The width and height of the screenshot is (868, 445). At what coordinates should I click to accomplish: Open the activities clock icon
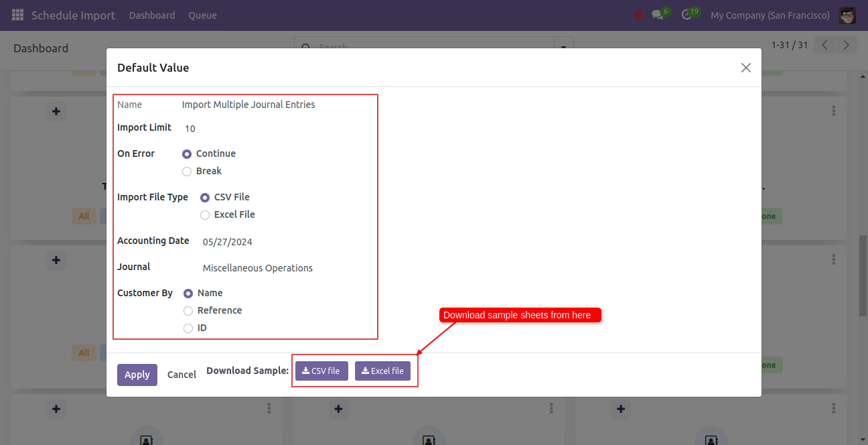pyautogui.click(x=686, y=15)
